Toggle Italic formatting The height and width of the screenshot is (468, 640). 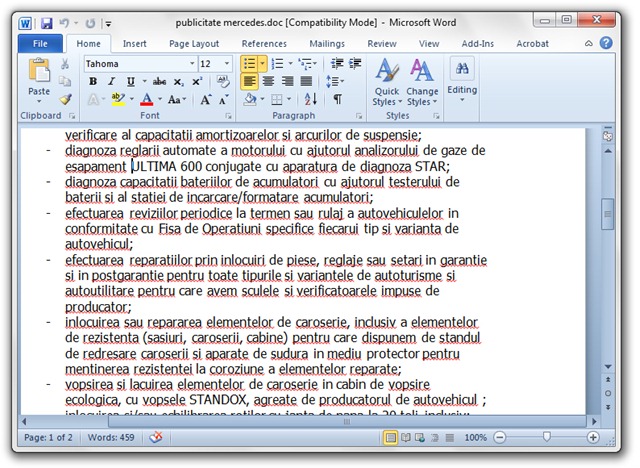[x=111, y=81]
